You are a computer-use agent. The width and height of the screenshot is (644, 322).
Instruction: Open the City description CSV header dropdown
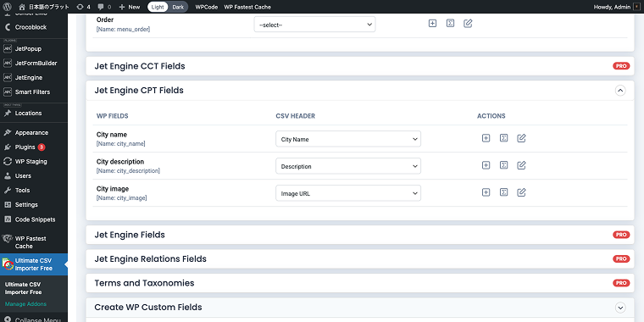[348, 166]
